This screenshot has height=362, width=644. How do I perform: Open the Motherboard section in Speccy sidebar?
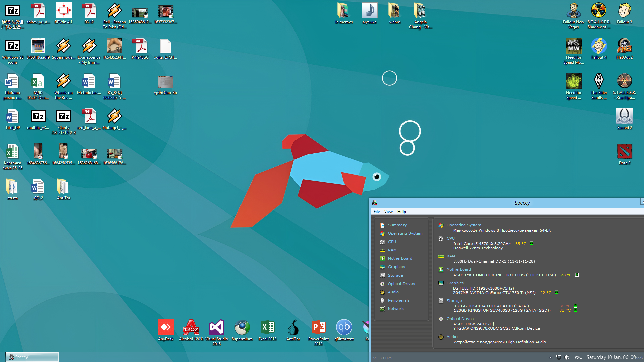coord(399,258)
